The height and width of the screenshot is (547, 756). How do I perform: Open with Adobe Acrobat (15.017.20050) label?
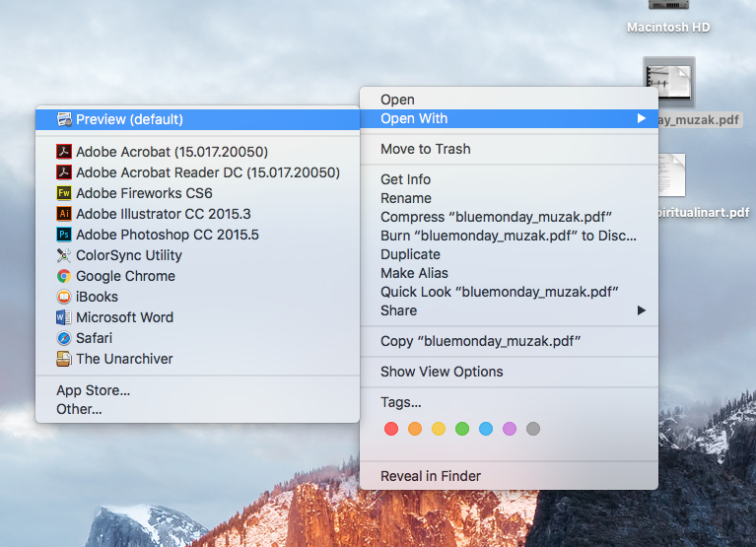coord(172,152)
